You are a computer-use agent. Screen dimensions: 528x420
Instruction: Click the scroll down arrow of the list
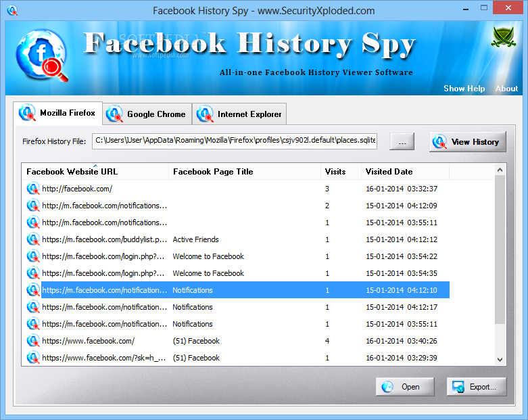point(500,360)
